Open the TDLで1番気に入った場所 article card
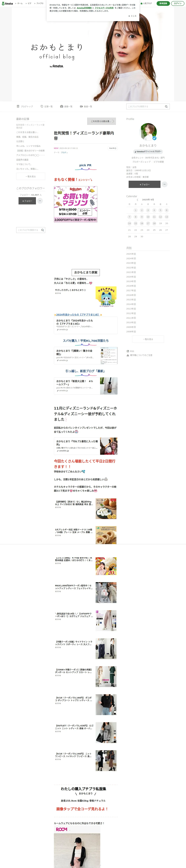Screen dimensions: 186x868 click(86, 446)
